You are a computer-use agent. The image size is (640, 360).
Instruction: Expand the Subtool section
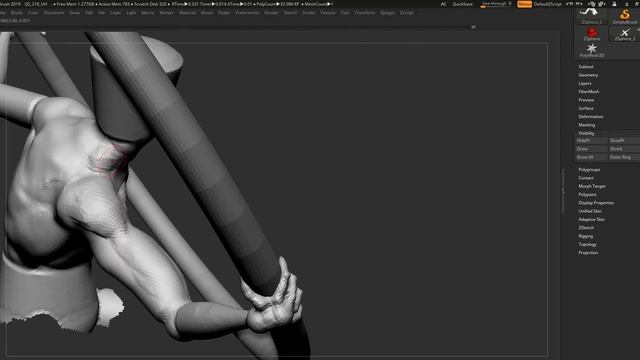coord(586,67)
